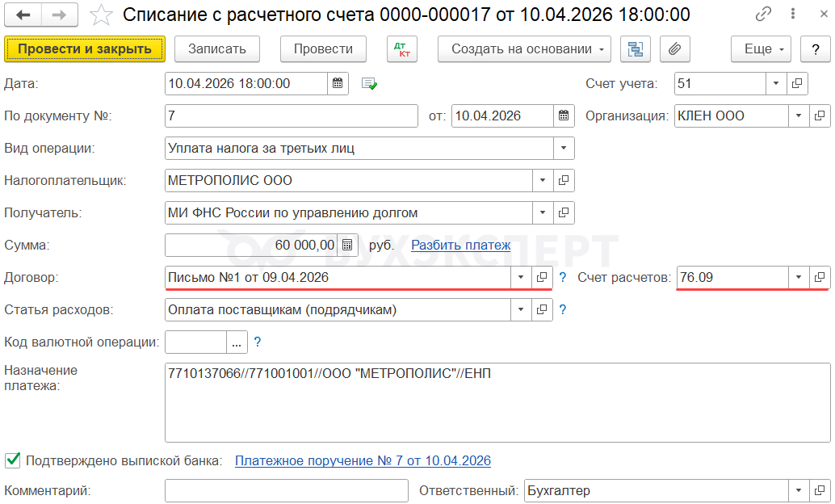This screenshot has height=504, width=835.
Task: Open calendar for the Дата field
Action: click(x=338, y=83)
